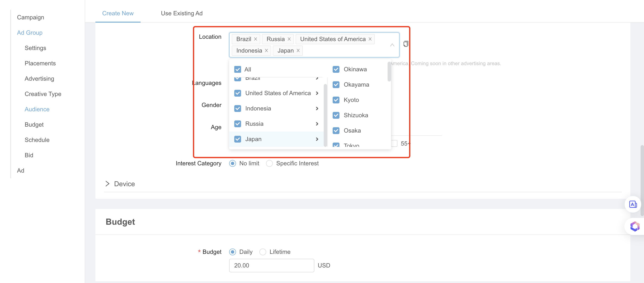The height and width of the screenshot is (283, 644).
Task: Remove the Japan location tag
Action: [298, 51]
